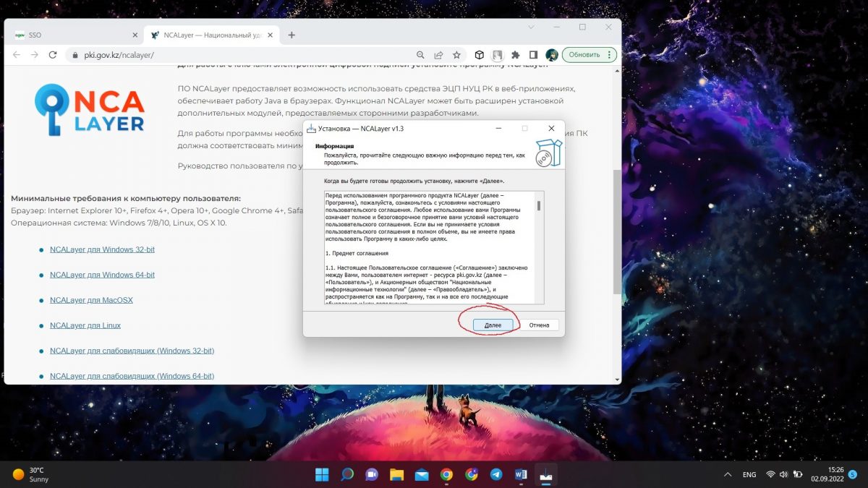The image size is (868, 488).
Task: Open second Chrome profile icon on taskbar
Action: 472,474
